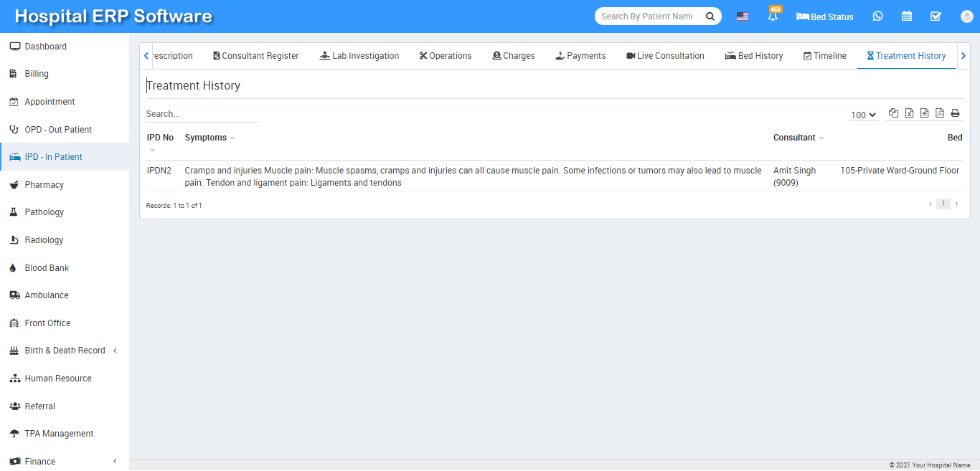Print the treatment history table
Viewport: 980px width, 471px height.
pos(955,113)
